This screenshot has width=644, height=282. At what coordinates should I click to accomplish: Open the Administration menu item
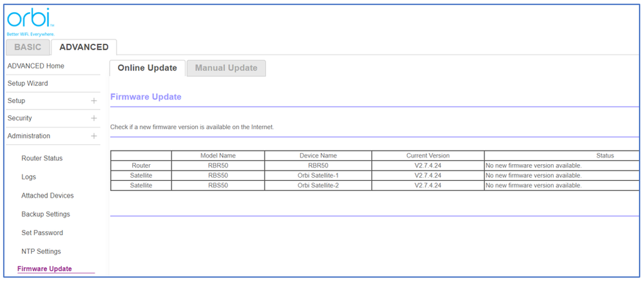pos(29,136)
